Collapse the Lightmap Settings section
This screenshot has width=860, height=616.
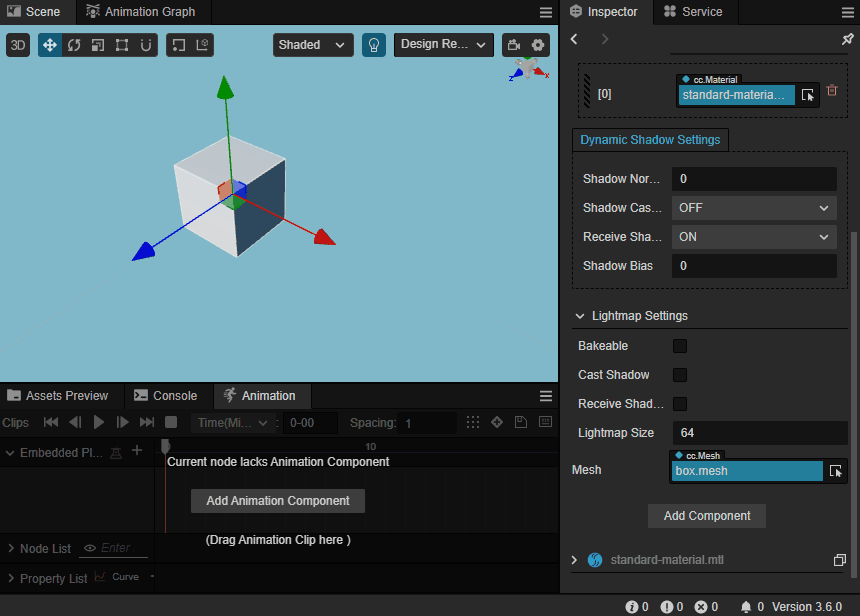pos(580,316)
